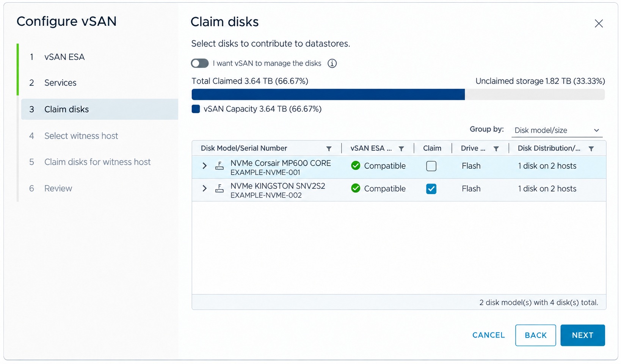Image resolution: width=621 pixels, height=364 pixels.
Task: Click 'Unclaimed storage 1.82 TB (33.33%)' text
Action: coord(540,81)
